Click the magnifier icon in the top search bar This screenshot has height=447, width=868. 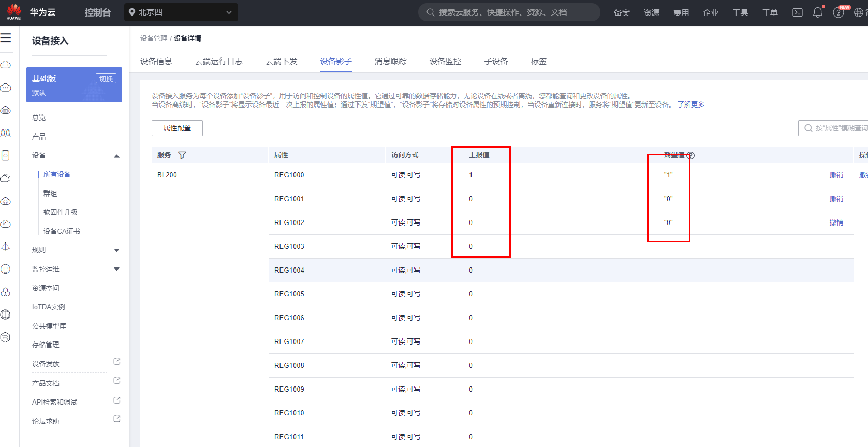tap(431, 12)
